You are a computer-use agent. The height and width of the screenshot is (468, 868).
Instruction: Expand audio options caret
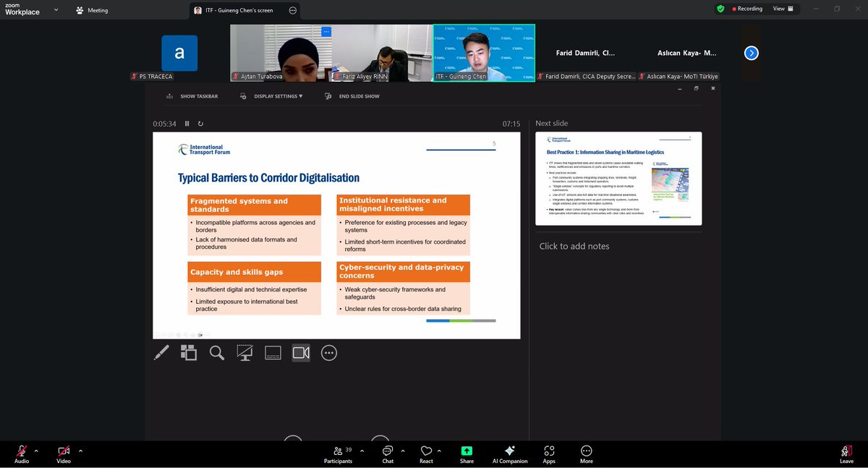(x=36, y=450)
